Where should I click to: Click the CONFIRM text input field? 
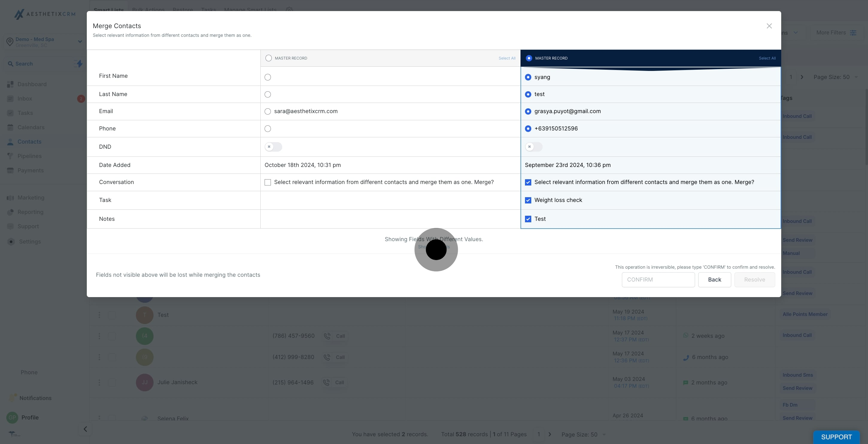click(658, 280)
